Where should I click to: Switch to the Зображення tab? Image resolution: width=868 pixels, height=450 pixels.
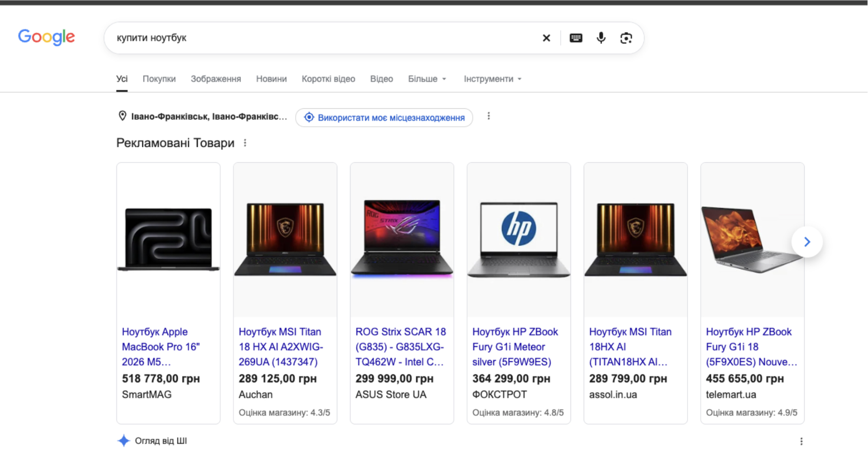click(216, 79)
